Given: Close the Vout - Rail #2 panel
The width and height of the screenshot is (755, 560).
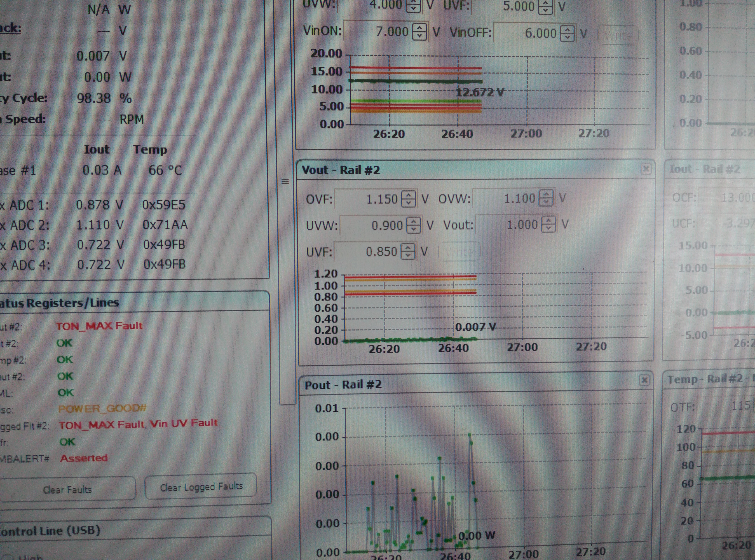Looking at the screenshot, I should pyautogui.click(x=646, y=169).
